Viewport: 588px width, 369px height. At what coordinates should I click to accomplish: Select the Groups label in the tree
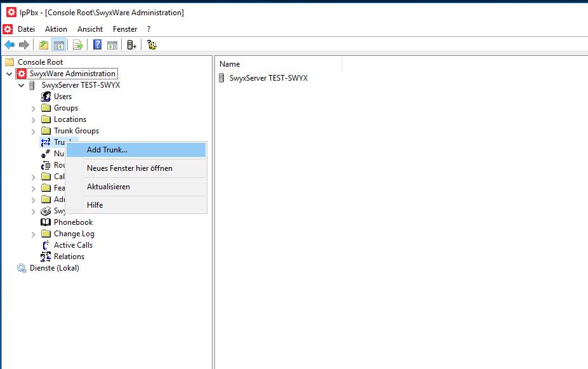[66, 108]
